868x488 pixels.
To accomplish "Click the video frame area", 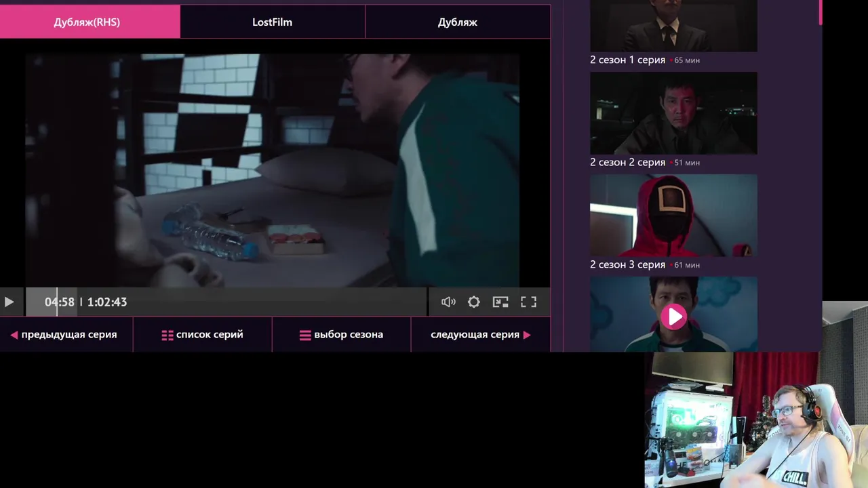I will click(273, 169).
